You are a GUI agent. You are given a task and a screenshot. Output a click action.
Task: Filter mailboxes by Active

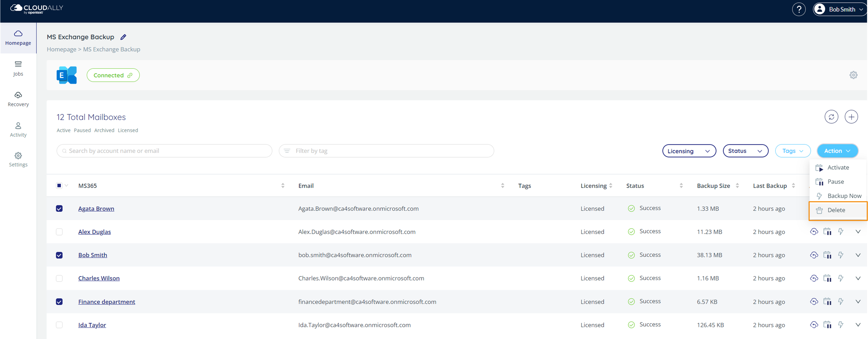[x=63, y=130]
